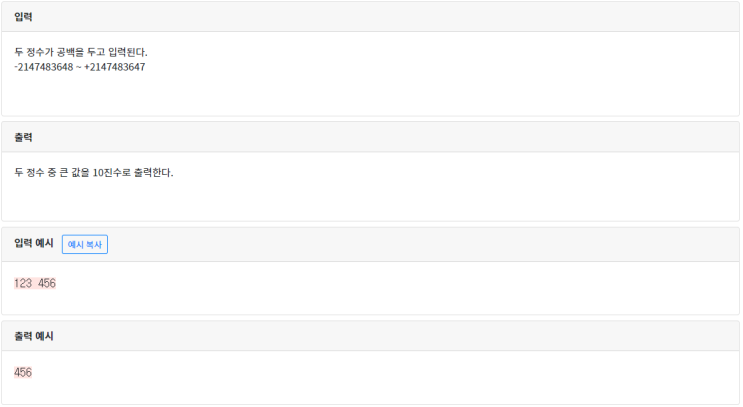Click empty space below the 출력 description text
The height and width of the screenshot is (407, 743).
(x=300, y=200)
